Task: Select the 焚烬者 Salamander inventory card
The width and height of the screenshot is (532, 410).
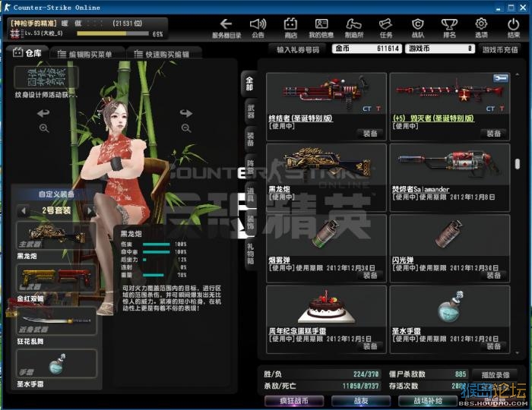Action: (450, 177)
